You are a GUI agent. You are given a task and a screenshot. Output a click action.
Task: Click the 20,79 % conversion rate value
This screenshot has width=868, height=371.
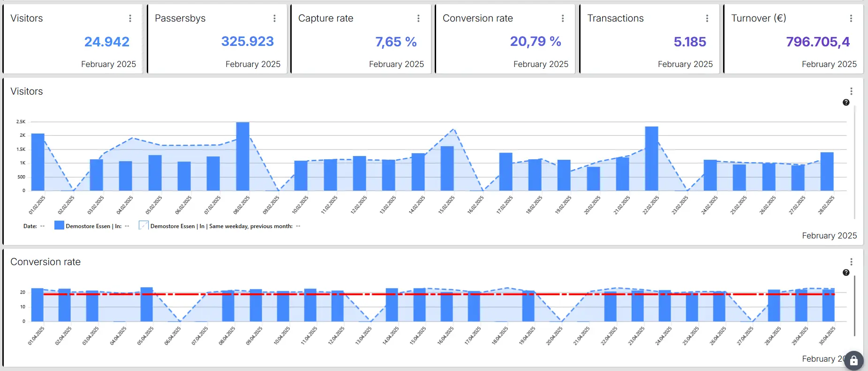536,42
